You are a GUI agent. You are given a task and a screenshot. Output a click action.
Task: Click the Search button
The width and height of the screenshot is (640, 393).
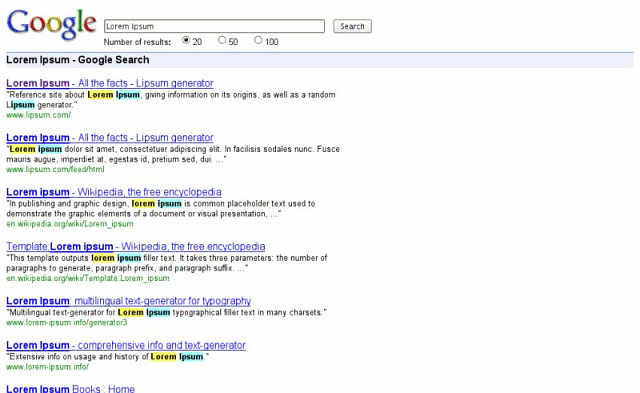(x=352, y=26)
